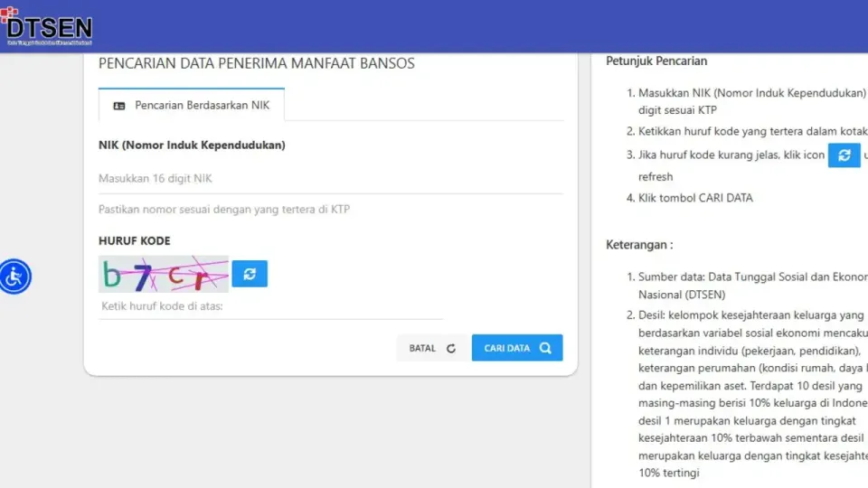Click the CARI DATA button
Screen dimensions: 868x488
tap(517, 348)
